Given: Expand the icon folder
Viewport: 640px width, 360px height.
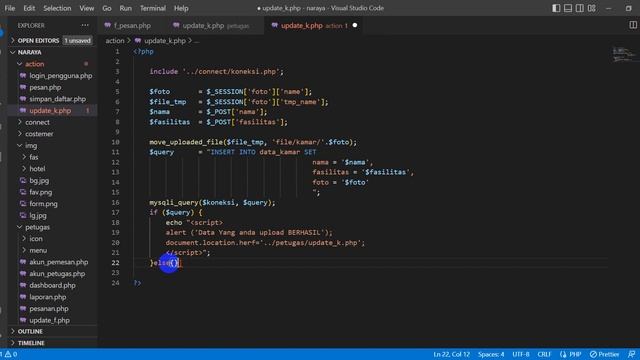Looking at the screenshot, I should pos(36,239).
